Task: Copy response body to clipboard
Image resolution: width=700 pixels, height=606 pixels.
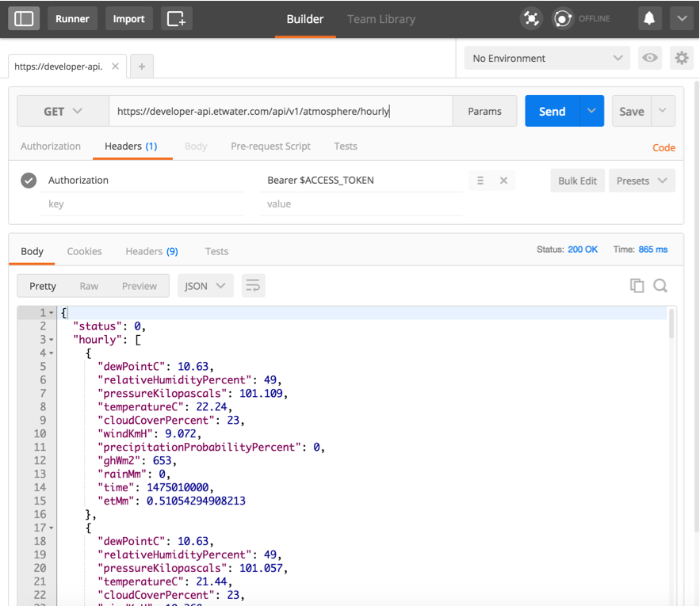Action: pos(637,285)
